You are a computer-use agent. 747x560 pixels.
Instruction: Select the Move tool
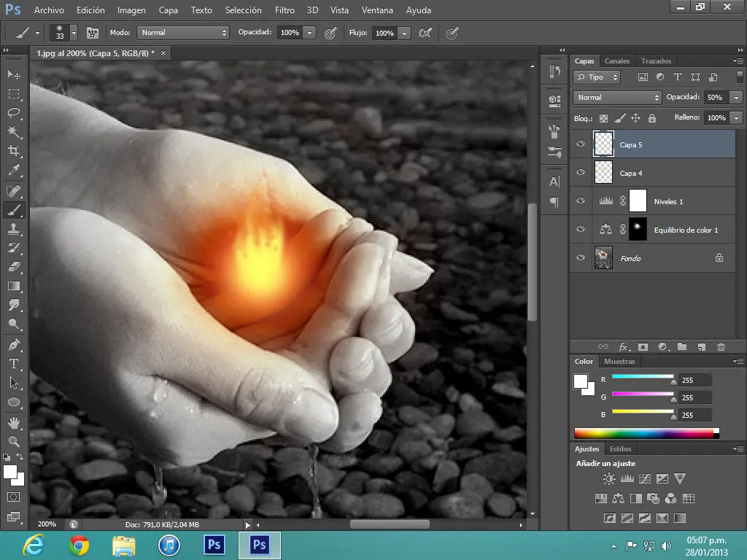coord(14,75)
